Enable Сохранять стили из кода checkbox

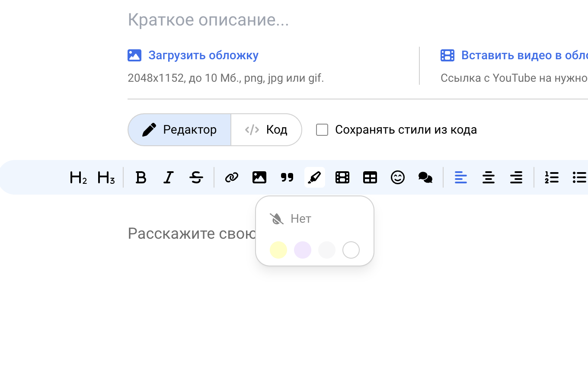click(x=322, y=130)
